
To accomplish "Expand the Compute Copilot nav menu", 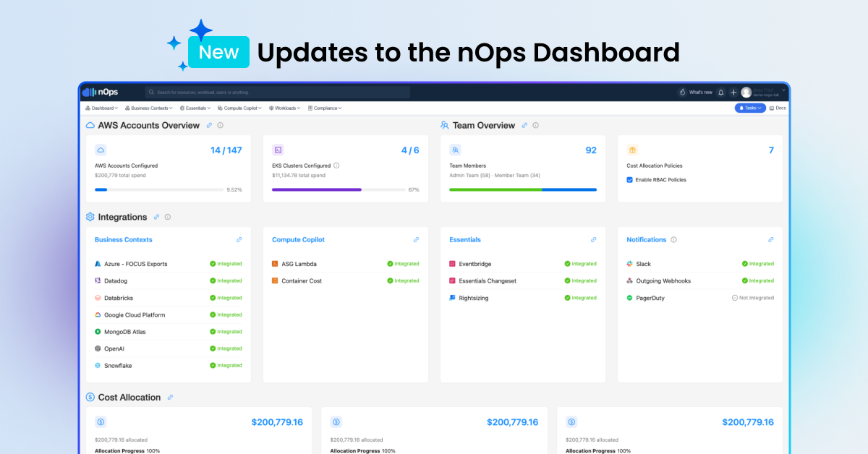I will pyautogui.click(x=240, y=108).
